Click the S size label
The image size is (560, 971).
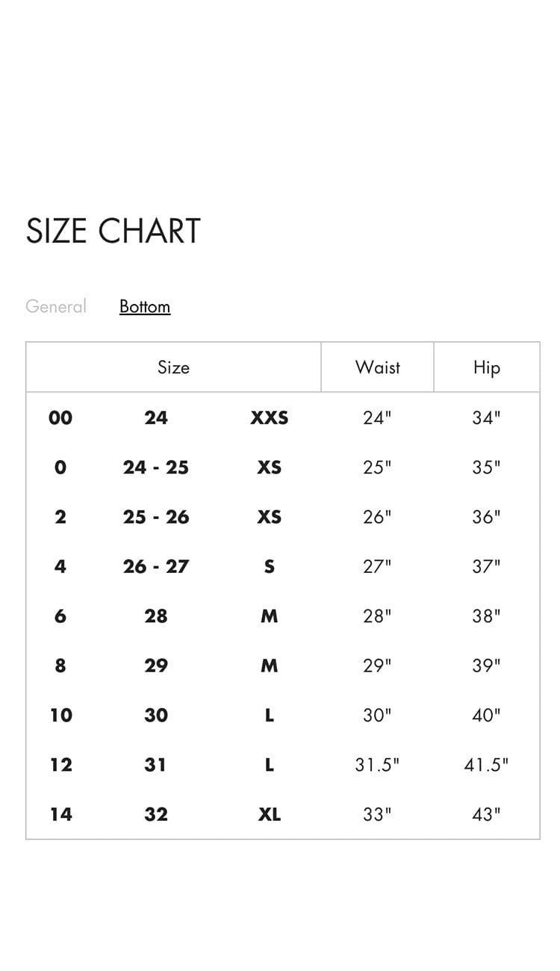coord(270,566)
